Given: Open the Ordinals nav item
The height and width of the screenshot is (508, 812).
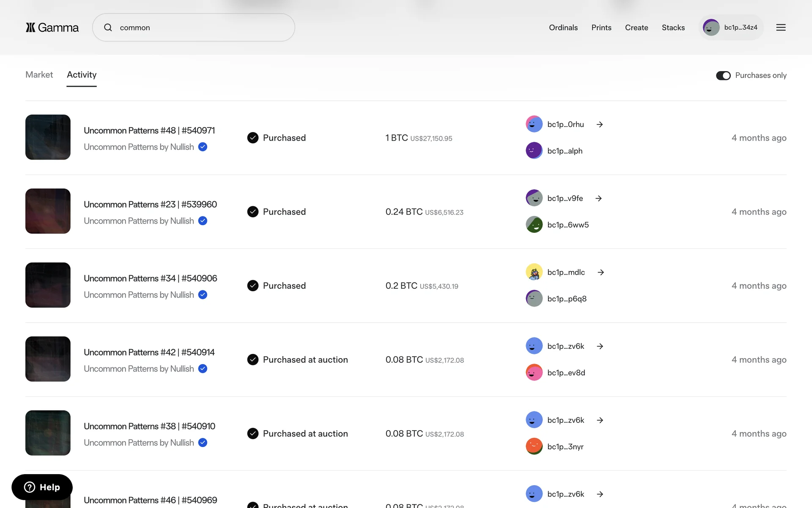Looking at the screenshot, I should pyautogui.click(x=563, y=28).
